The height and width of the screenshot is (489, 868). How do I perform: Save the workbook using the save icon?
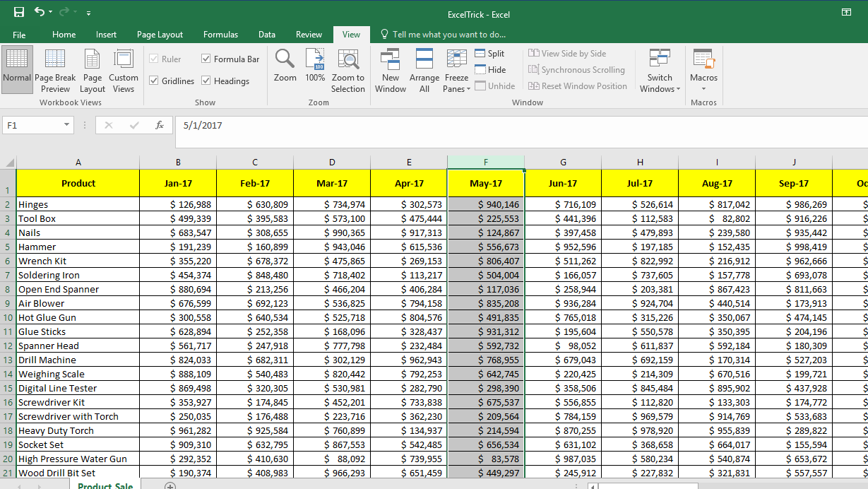tap(19, 13)
